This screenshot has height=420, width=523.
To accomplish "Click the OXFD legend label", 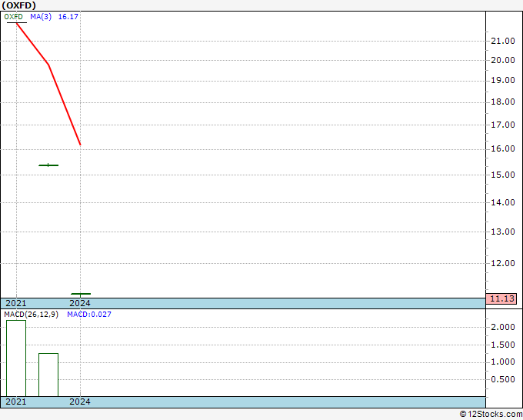I will point(14,16).
